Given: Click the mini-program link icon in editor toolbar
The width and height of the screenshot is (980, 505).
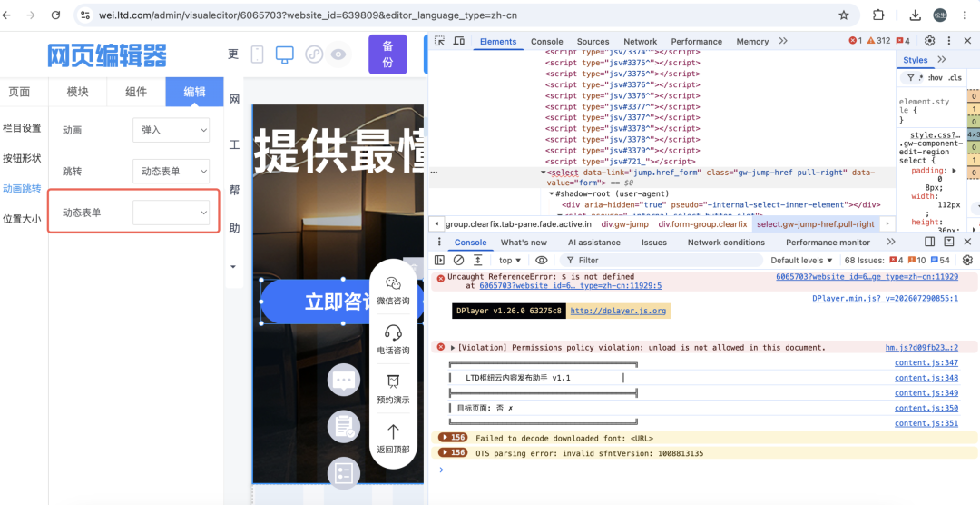Looking at the screenshot, I should tap(314, 54).
